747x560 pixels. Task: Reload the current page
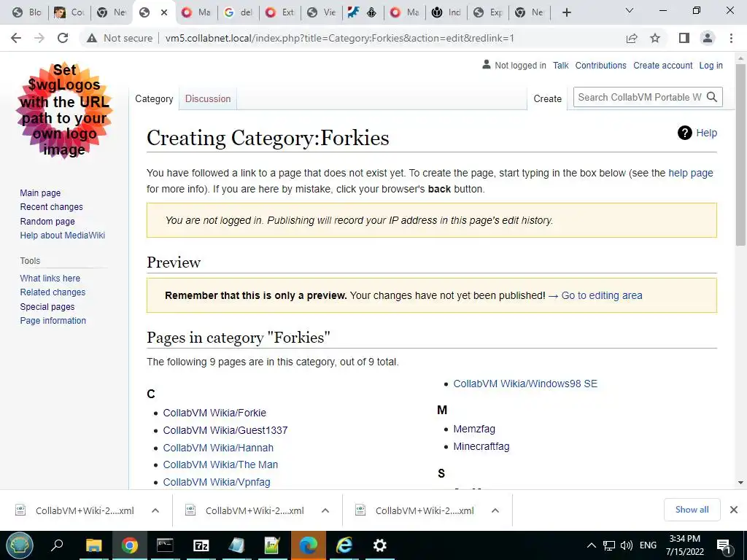tap(63, 38)
